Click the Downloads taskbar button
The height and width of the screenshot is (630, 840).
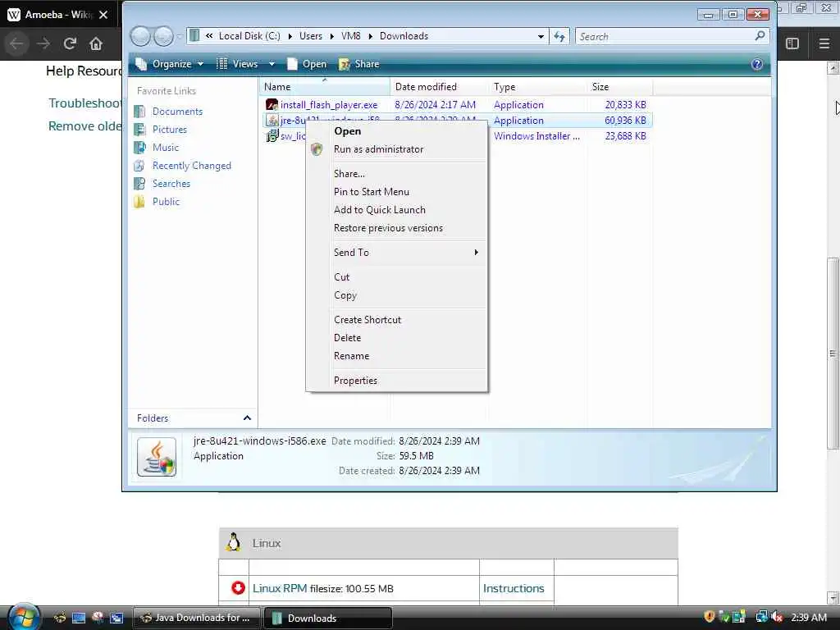pyautogui.click(x=328, y=618)
